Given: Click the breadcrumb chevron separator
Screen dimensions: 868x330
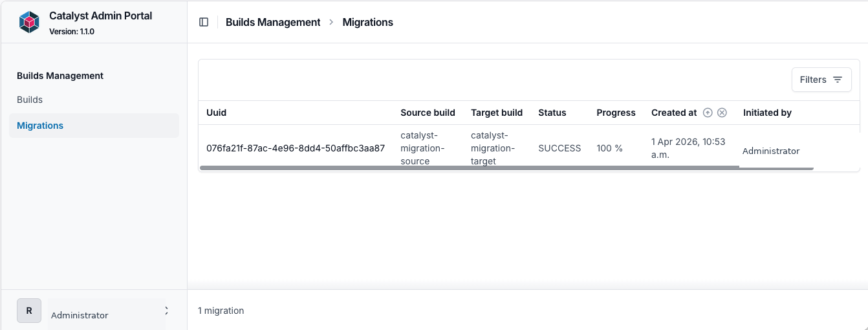Looking at the screenshot, I should point(331,22).
